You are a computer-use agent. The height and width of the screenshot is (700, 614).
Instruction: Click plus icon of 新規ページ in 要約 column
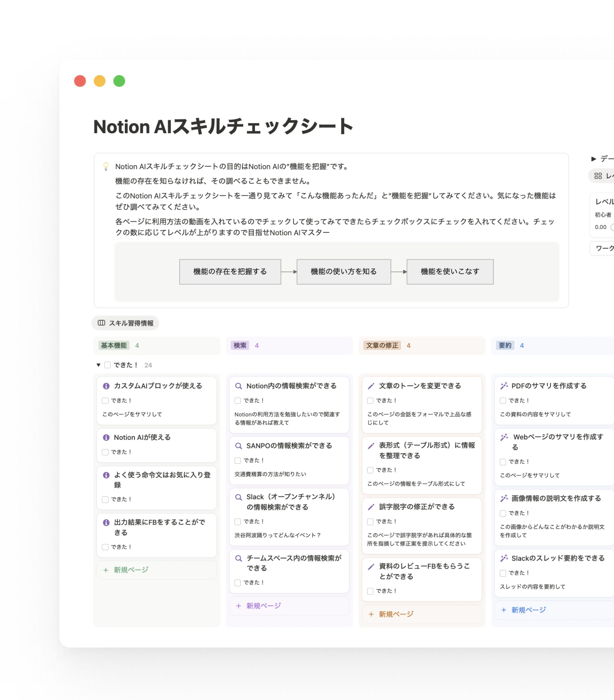tap(504, 610)
